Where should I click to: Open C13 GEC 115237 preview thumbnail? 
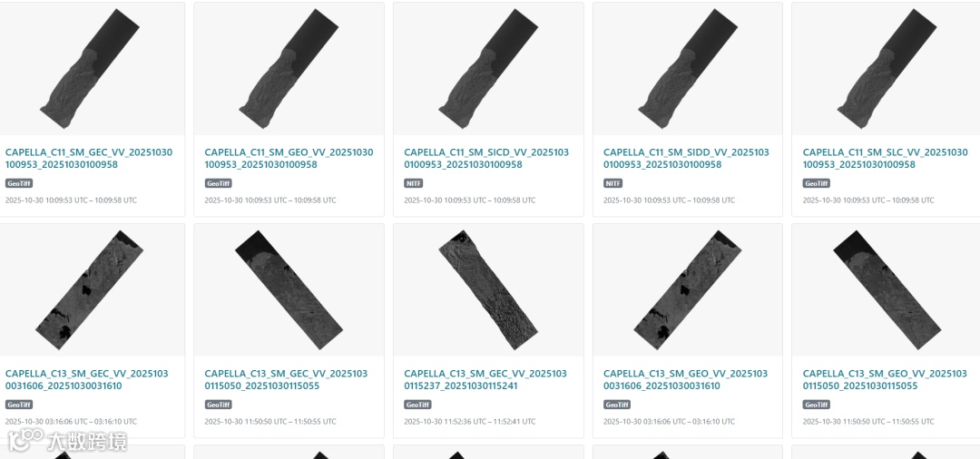(488, 290)
